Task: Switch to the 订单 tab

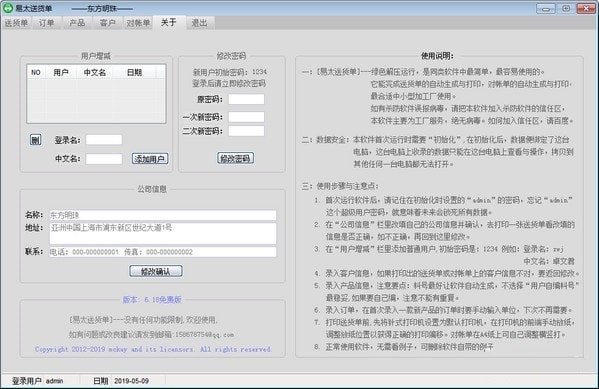Action: pyautogui.click(x=46, y=23)
